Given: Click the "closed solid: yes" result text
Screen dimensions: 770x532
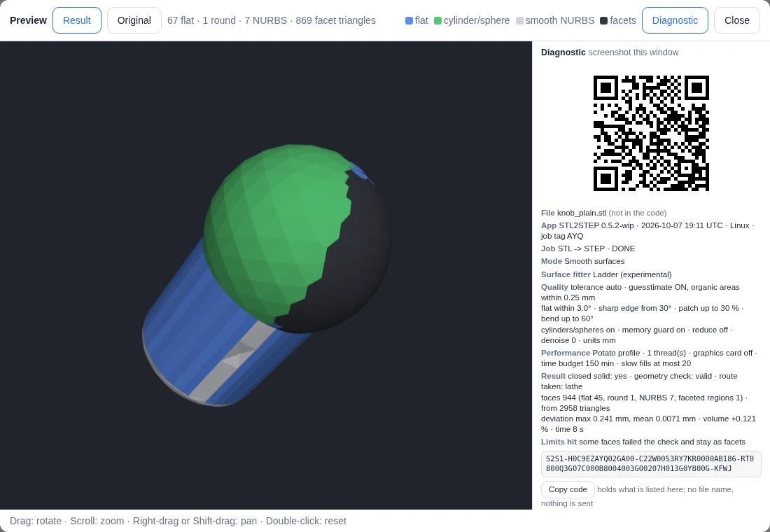Looking at the screenshot, I should click(597, 376).
